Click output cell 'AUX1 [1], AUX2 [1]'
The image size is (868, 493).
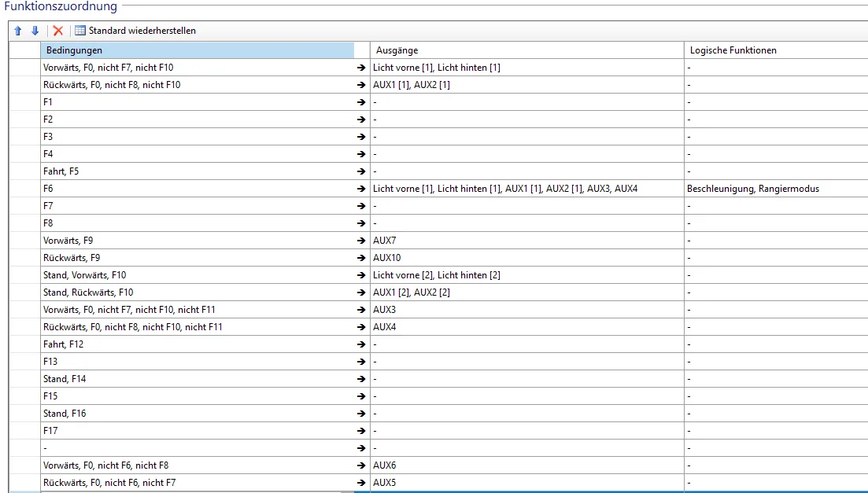[x=527, y=85]
